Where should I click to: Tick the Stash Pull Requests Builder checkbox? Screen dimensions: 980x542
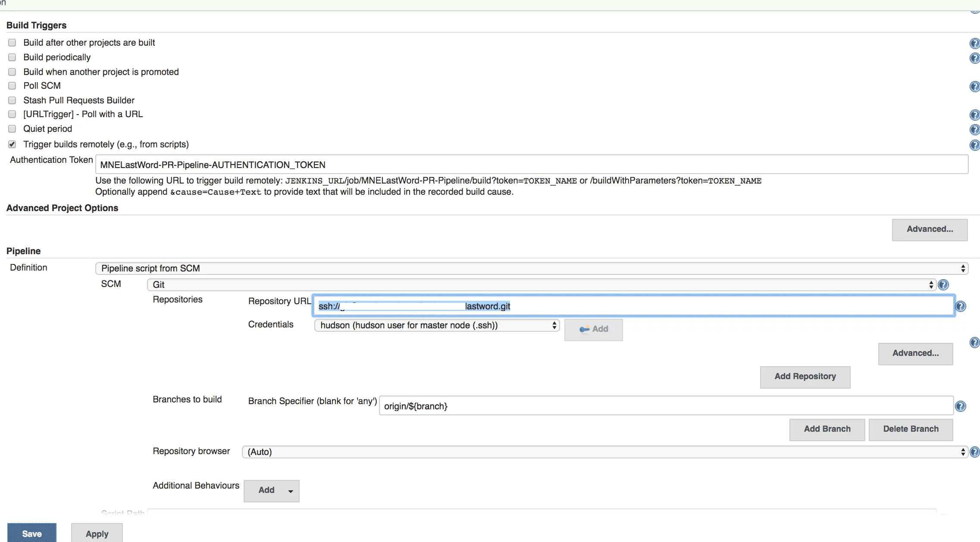click(x=12, y=100)
